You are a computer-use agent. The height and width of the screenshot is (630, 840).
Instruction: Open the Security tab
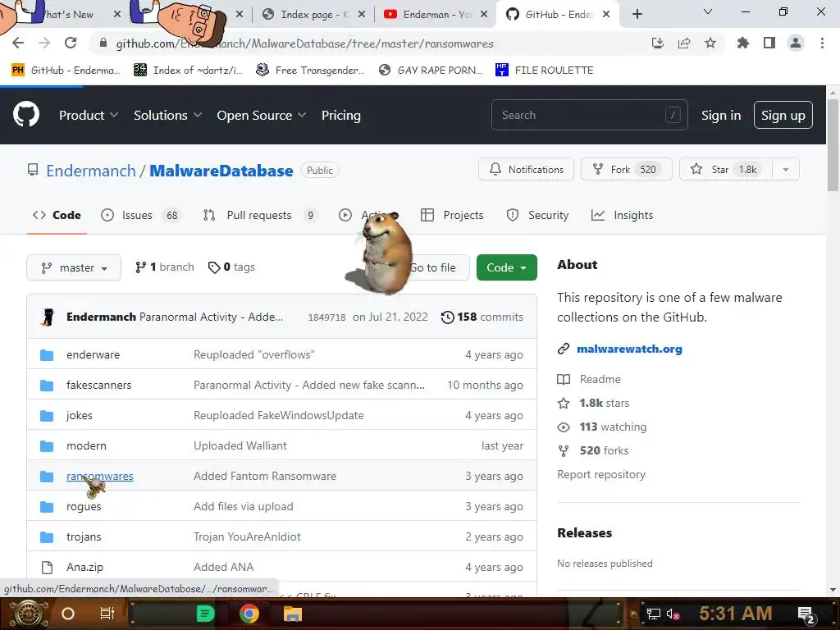coord(537,215)
